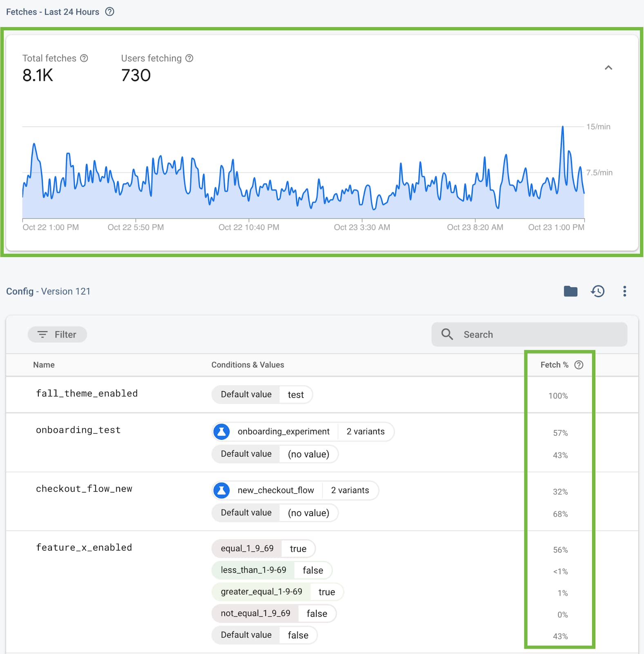The image size is (644, 654).
Task: Open version history clock icon
Action: click(597, 291)
